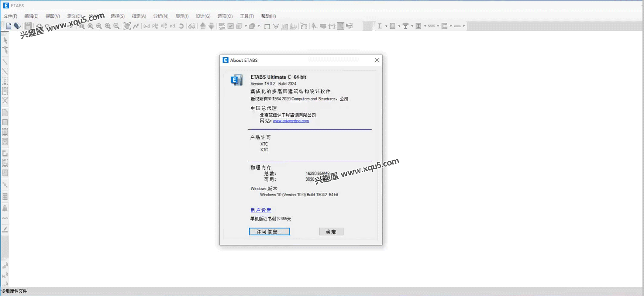Select the draw line tool in left toolbar
Viewport: 644px width, 296px height.
(x=5, y=62)
